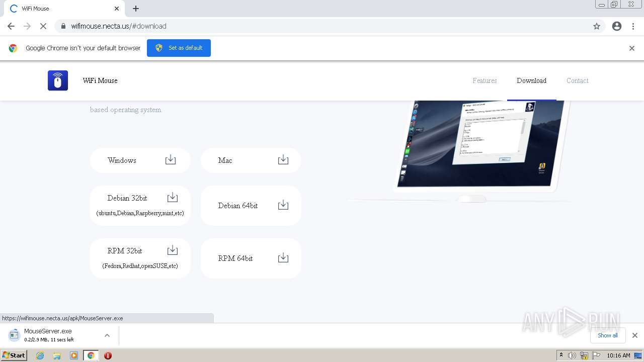Click the red Opera taskbar icon
The image size is (644, 362).
tap(108, 355)
